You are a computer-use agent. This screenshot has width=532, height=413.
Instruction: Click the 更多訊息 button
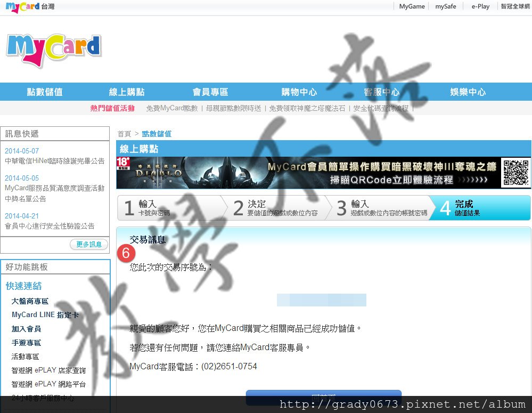(x=89, y=244)
